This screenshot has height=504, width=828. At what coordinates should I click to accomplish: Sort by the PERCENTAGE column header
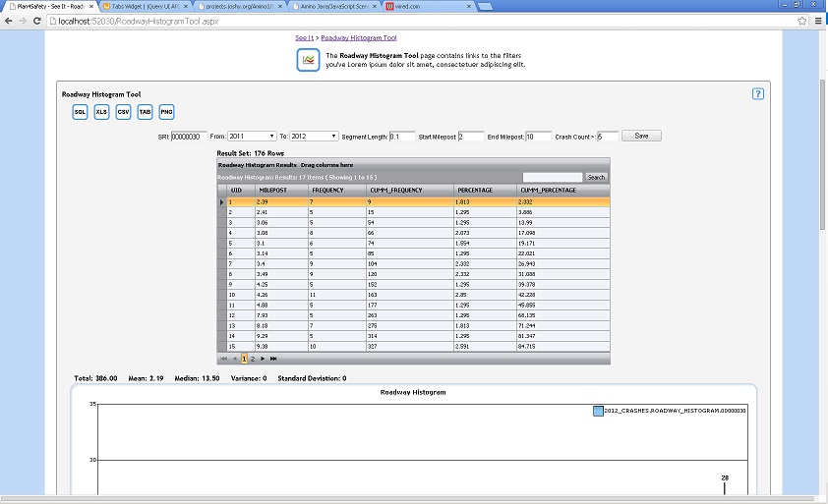tap(485, 190)
